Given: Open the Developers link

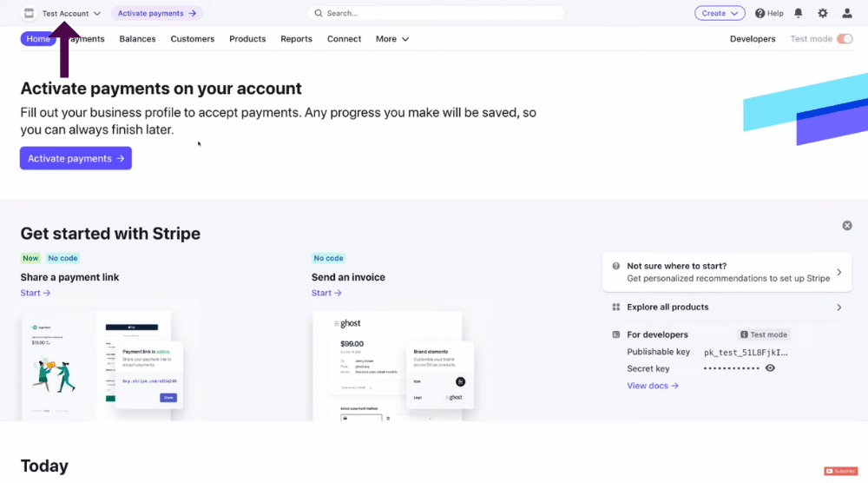Looking at the screenshot, I should point(753,39).
